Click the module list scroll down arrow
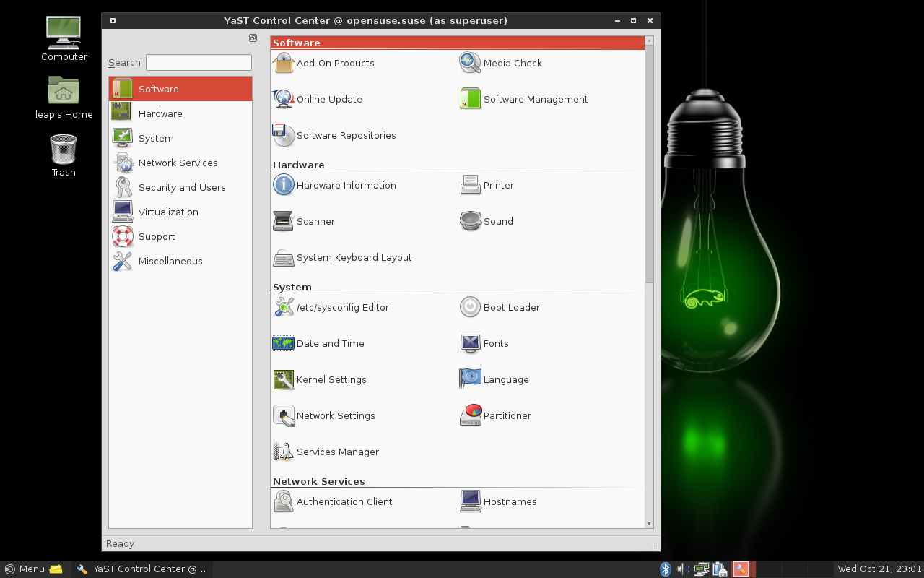The width and height of the screenshot is (924, 578). click(x=649, y=523)
